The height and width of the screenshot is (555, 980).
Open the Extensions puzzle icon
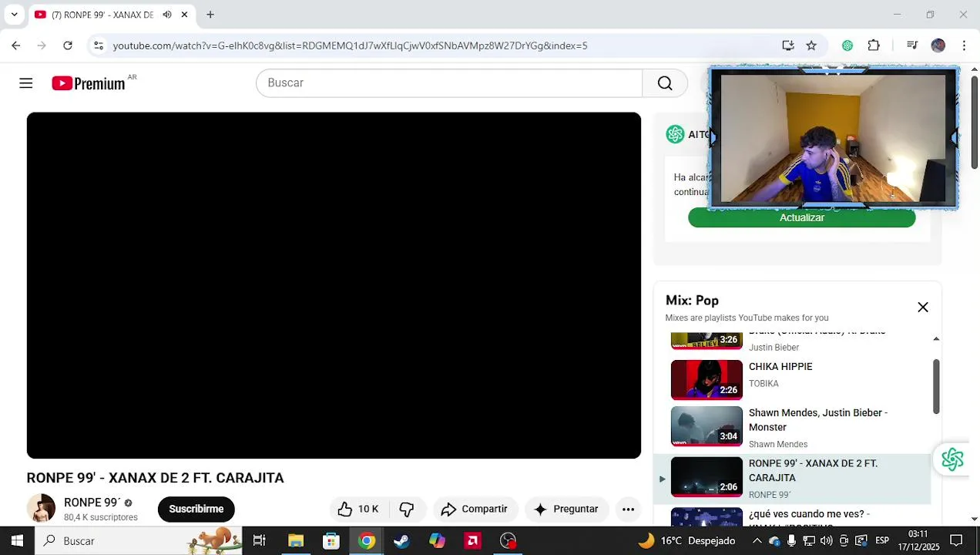[x=874, y=45]
